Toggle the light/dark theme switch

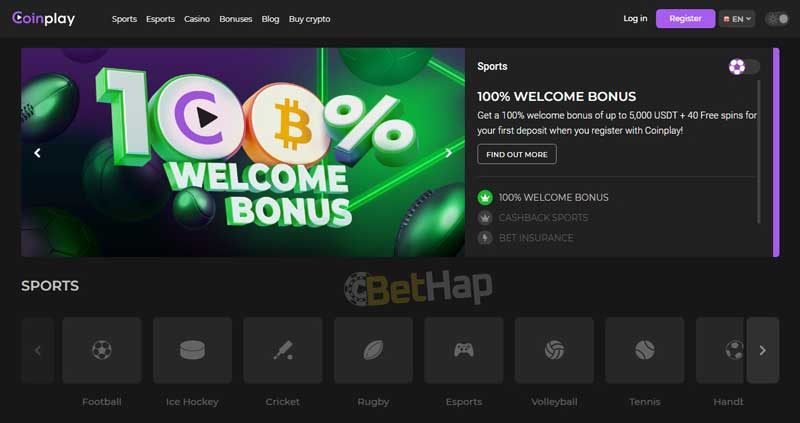pos(778,19)
